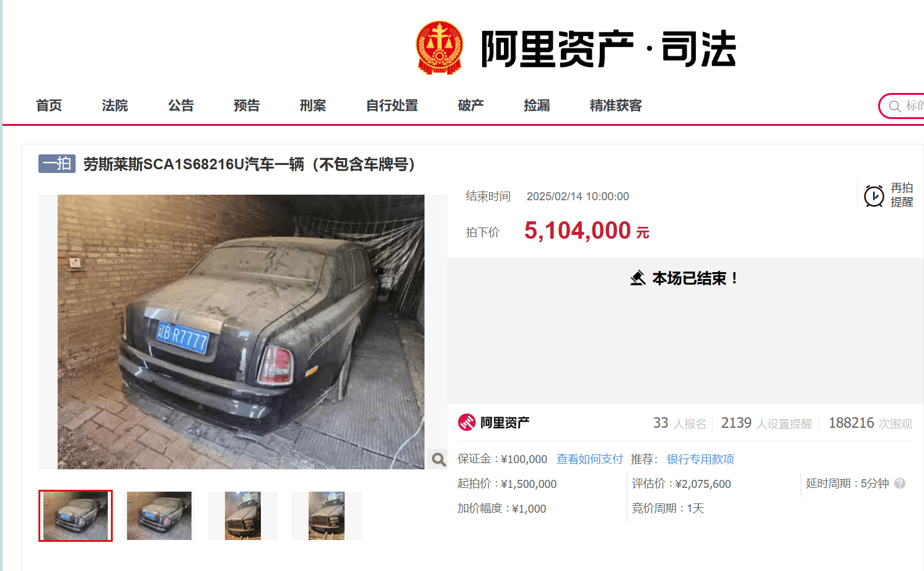
Task: Switch to the 破产 navigation tab
Action: [471, 105]
